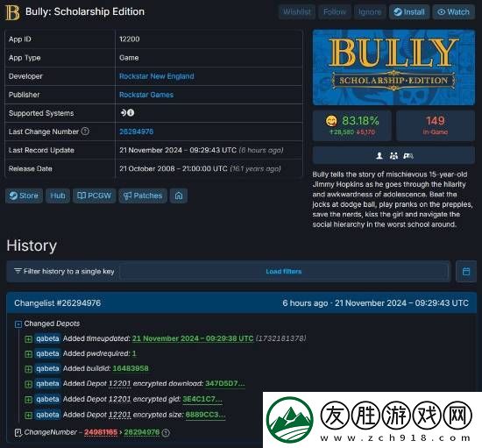Click the multiplayer people icon
This screenshot has height=448, width=482.
tap(393, 156)
